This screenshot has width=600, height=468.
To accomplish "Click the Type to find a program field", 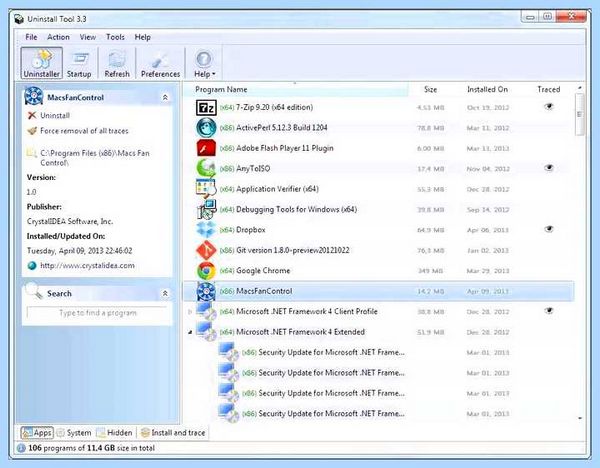I will click(97, 313).
